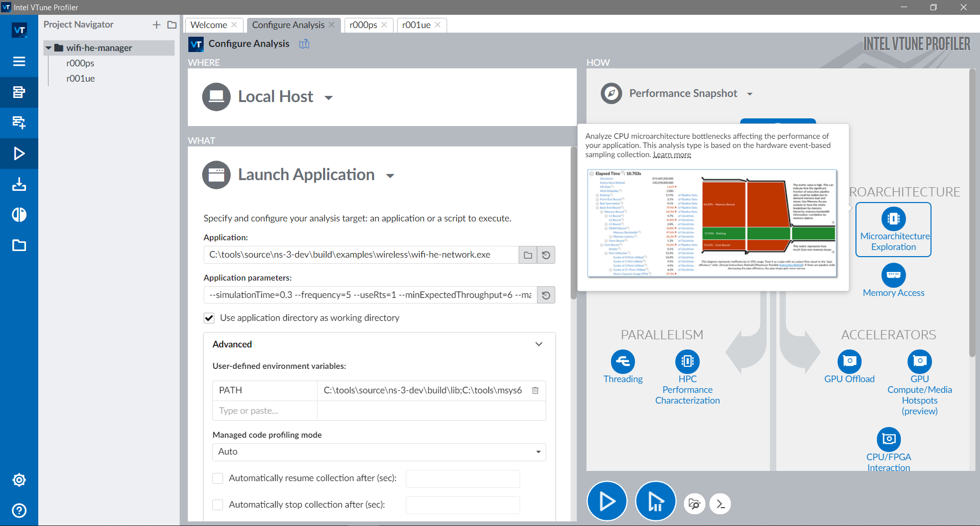Screen dimensions: 980x526
Task: Open the Local Host target dropdown
Action: tap(329, 97)
